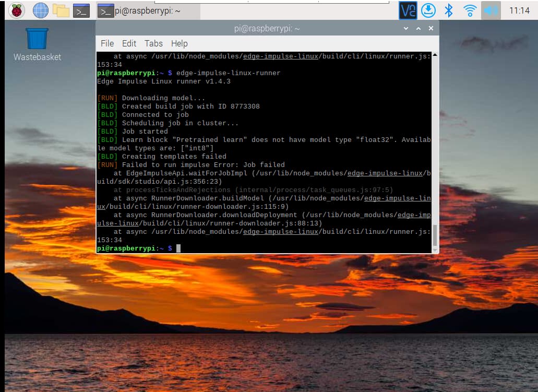Image resolution: width=538 pixels, height=392 pixels.
Task: Click the clock showing 11:14
Action: coord(519,10)
